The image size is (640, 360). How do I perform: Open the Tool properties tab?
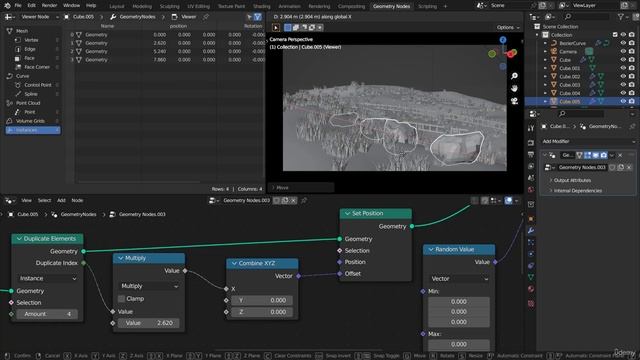(x=531, y=128)
